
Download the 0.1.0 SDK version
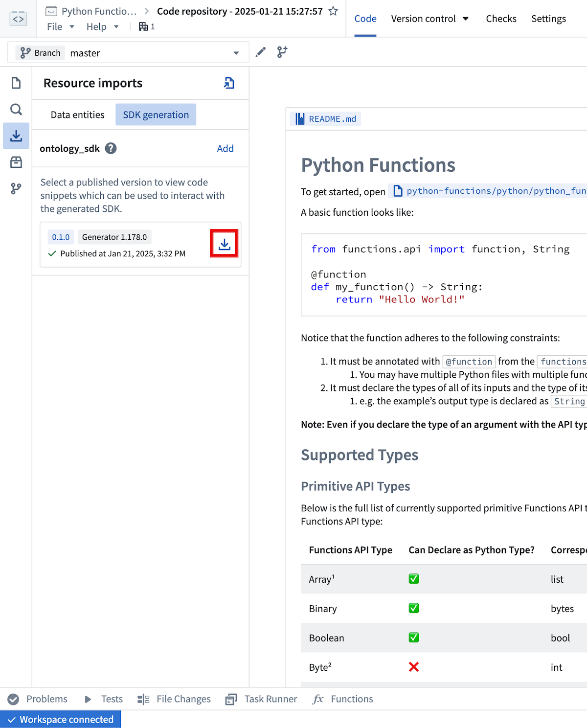224,244
